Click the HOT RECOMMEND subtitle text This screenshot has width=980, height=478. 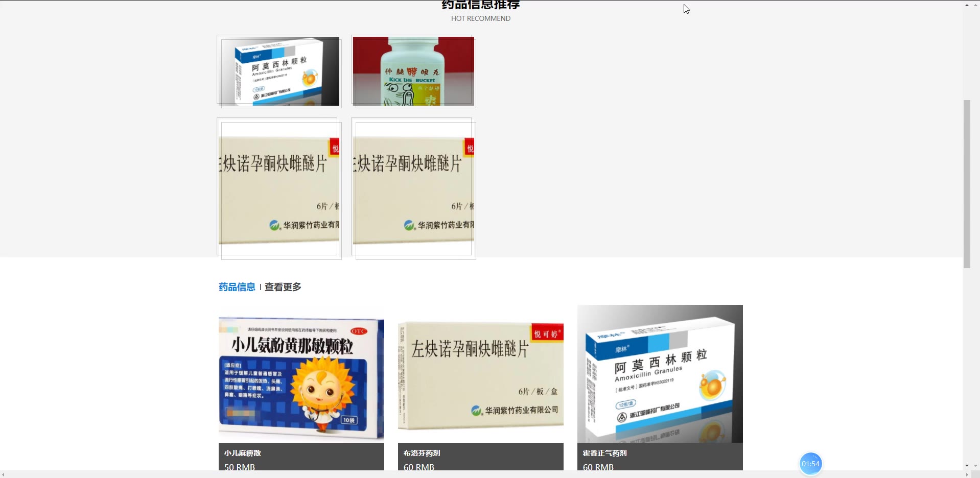[x=481, y=18]
